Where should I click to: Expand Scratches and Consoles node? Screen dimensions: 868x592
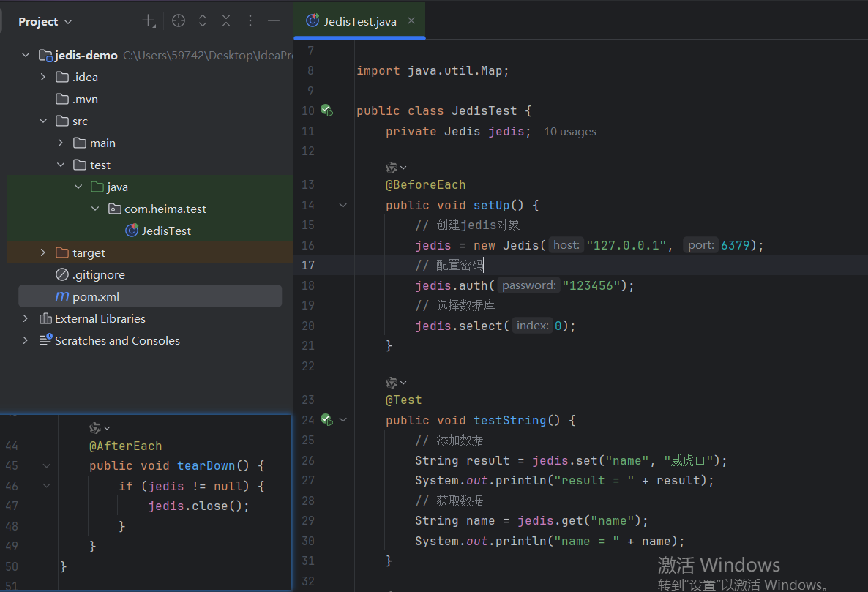(26, 340)
